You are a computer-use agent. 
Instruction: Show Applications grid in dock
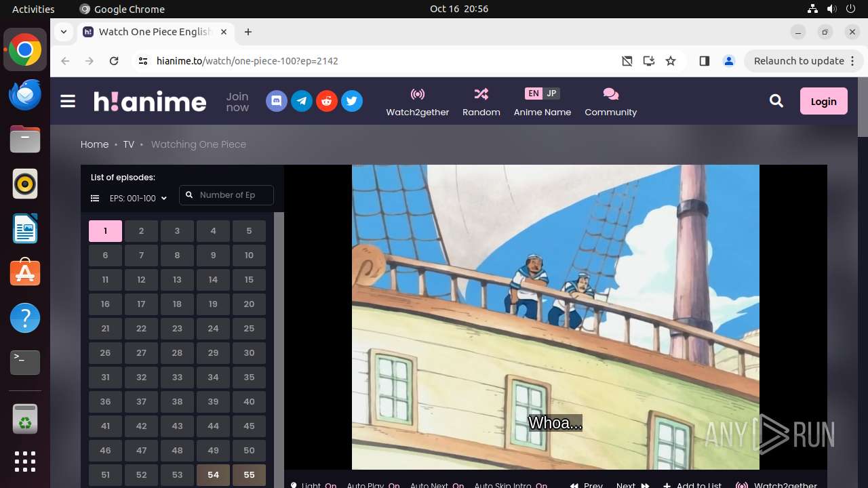(25, 462)
